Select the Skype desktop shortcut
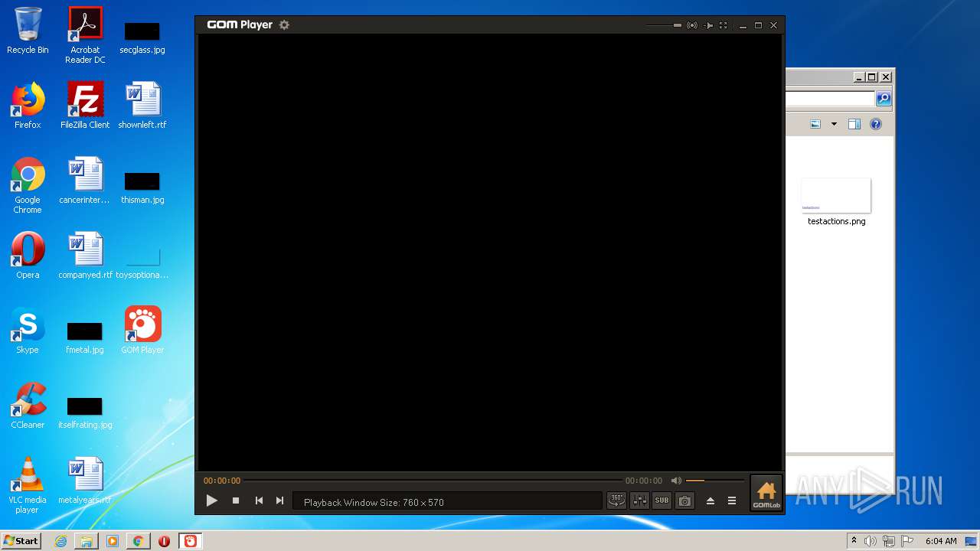Viewport: 980px width, 551px height. (28, 331)
